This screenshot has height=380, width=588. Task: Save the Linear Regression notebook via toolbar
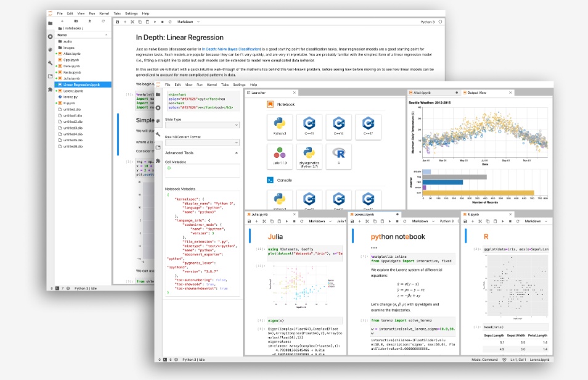point(117,22)
